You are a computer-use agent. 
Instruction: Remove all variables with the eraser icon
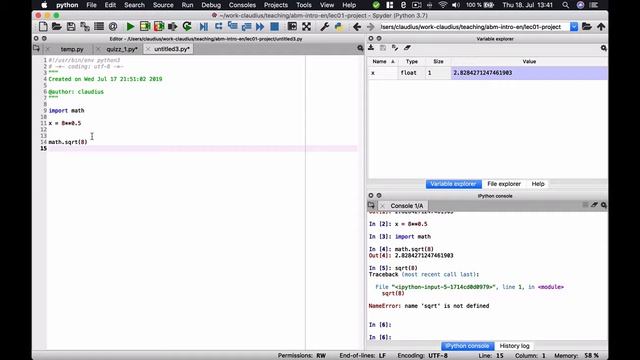(407, 48)
